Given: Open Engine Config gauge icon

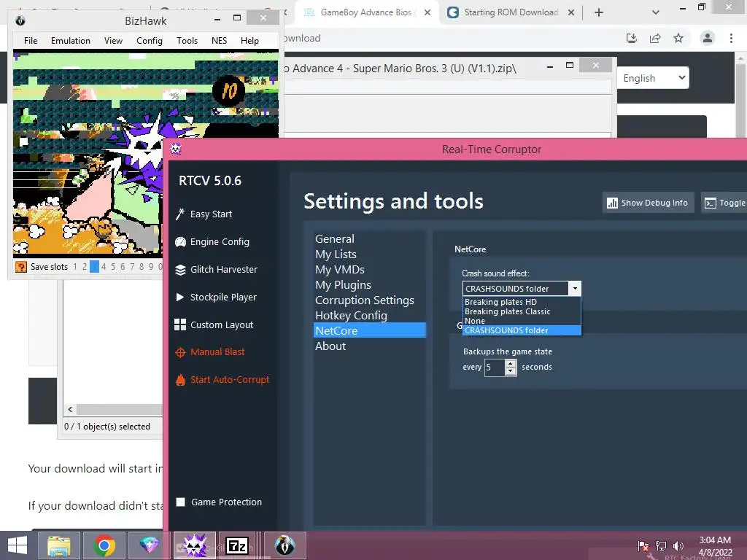Looking at the screenshot, I should (180, 242).
